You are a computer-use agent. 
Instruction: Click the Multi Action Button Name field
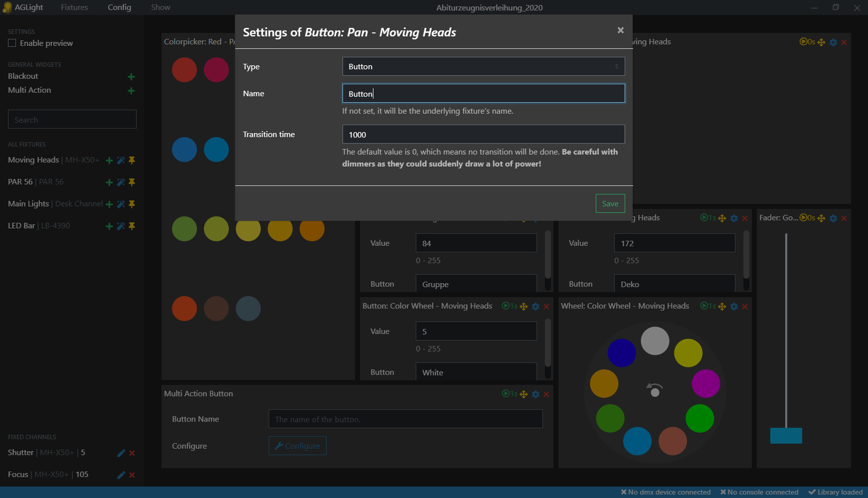click(x=406, y=419)
